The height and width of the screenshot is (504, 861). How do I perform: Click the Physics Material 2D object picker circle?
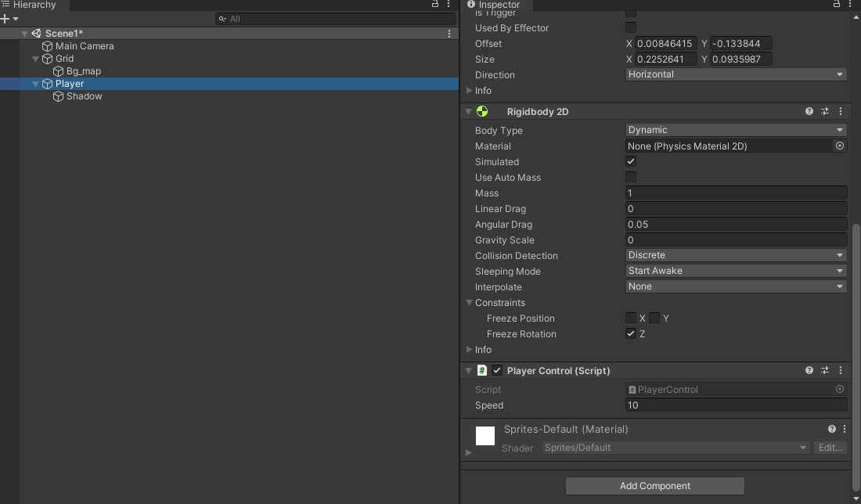coord(840,146)
